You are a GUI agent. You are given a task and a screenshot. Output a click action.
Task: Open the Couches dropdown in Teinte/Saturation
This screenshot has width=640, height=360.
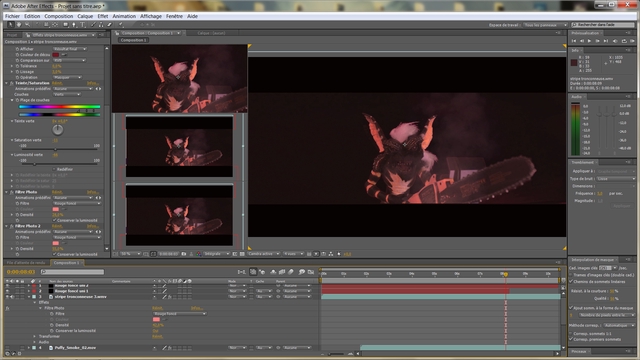67,94
